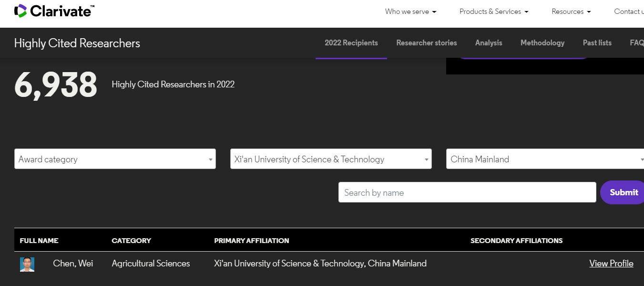
Task: Open the FAQ tab
Action: coord(637,43)
